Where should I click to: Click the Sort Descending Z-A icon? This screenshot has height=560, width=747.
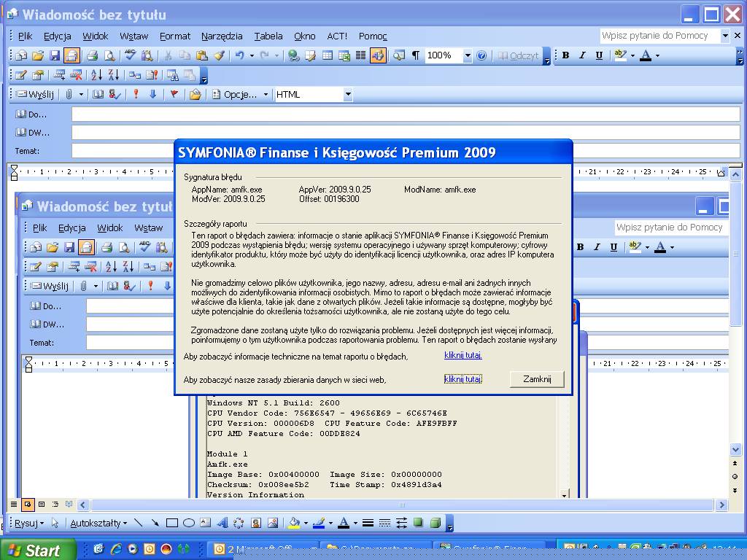113,75
